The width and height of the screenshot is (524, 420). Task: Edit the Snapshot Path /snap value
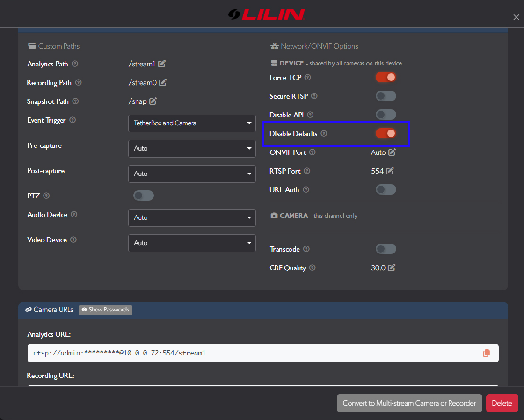(x=153, y=101)
